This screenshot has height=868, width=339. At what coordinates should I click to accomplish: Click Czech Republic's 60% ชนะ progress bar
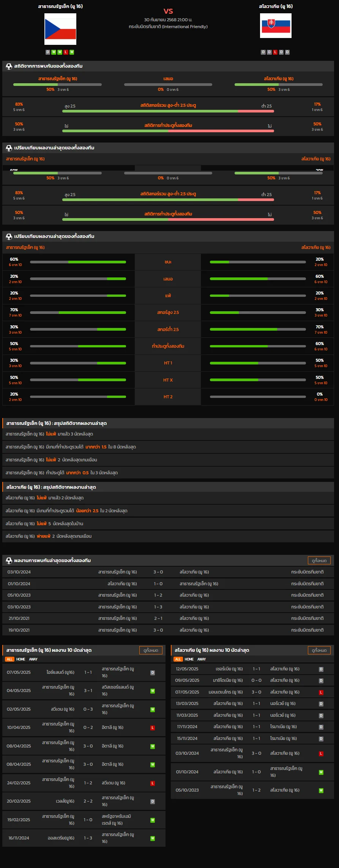tap(78, 262)
